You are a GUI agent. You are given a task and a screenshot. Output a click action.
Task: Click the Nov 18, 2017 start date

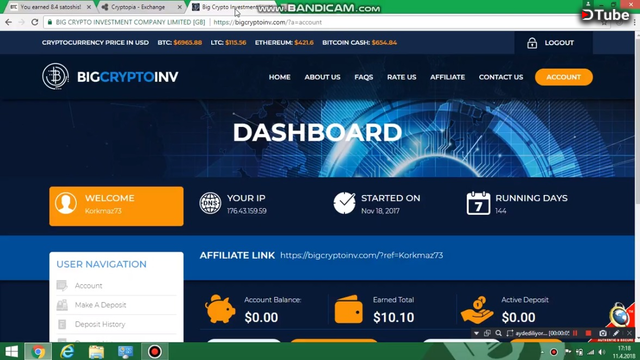click(x=380, y=211)
